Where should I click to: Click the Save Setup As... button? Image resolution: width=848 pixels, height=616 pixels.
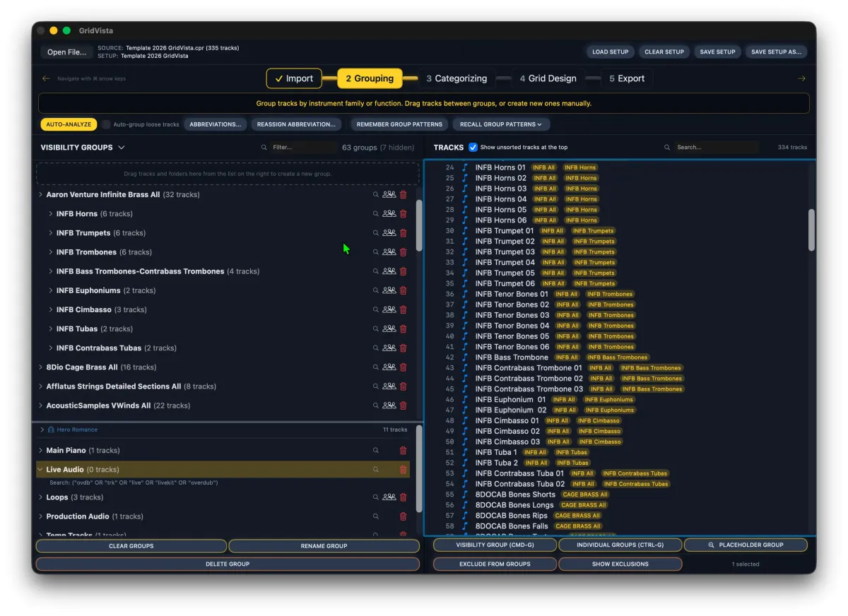click(775, 52)
